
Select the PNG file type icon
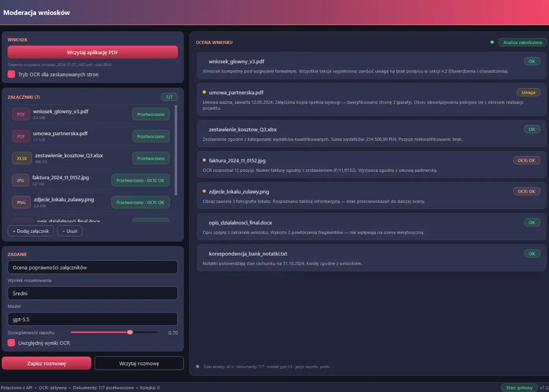click(21, 202)
